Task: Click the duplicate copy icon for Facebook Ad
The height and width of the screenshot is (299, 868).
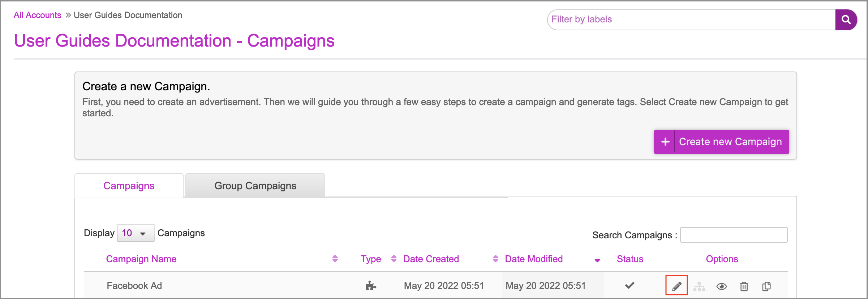Action: coord(766,286)
